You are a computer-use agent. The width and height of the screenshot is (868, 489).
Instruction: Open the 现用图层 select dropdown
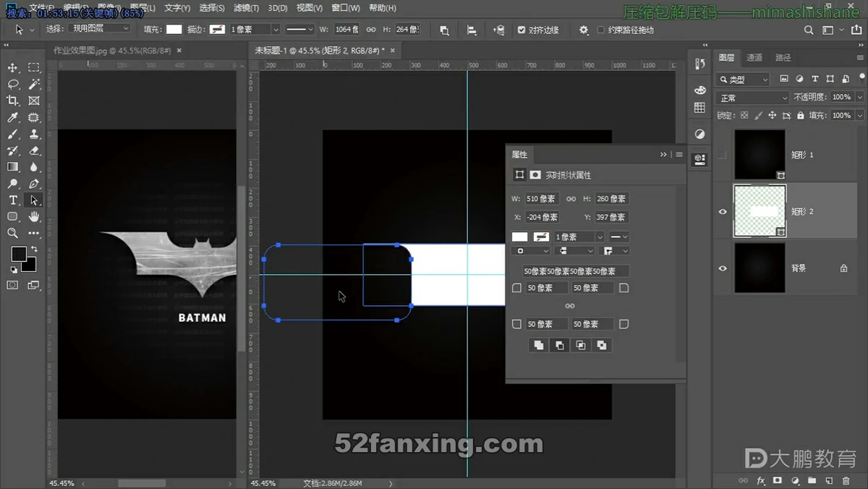click(100, 29)
